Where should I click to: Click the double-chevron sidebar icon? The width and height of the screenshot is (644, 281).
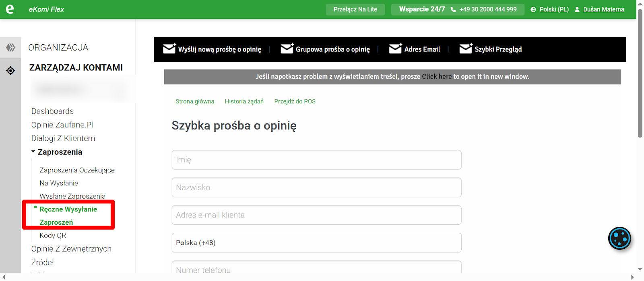pyautogui.click(x=10, y=47)
